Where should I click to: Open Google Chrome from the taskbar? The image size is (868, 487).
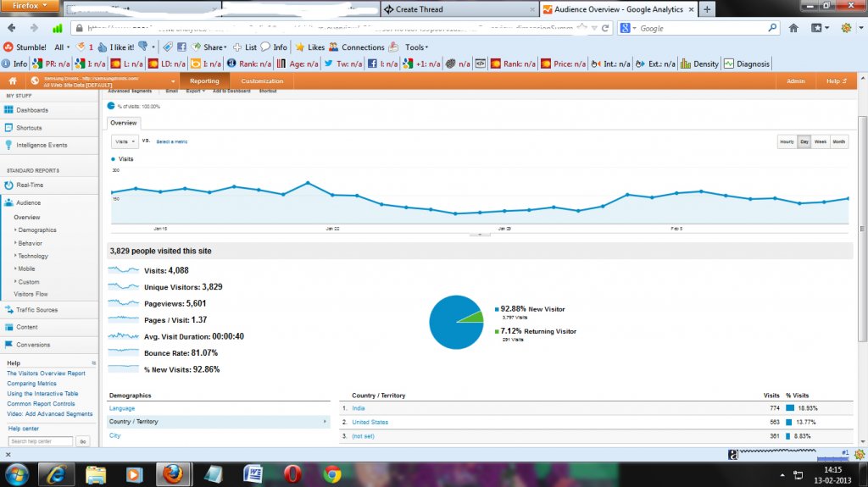[332, 474]
